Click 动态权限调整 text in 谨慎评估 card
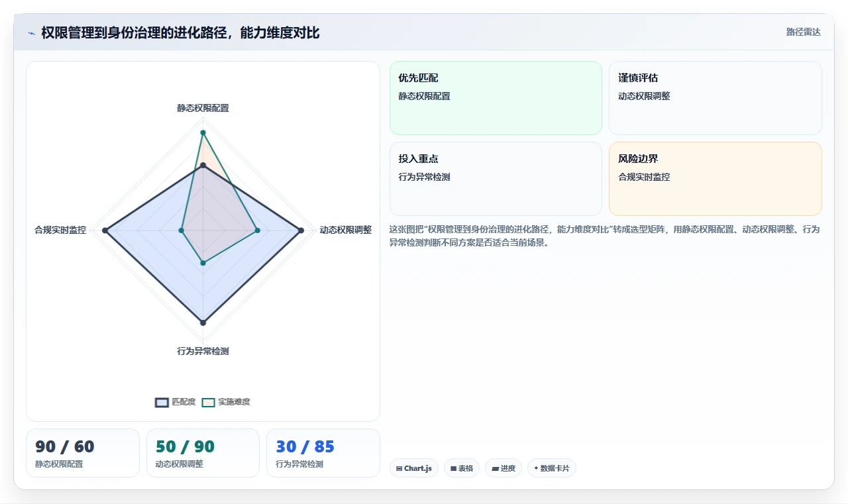 644,96
